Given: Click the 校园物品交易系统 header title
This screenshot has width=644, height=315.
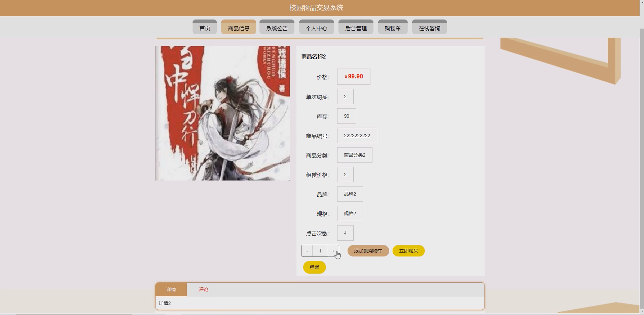Looking at the screenshot, I should pyautogui.click(x=316, y=8).
